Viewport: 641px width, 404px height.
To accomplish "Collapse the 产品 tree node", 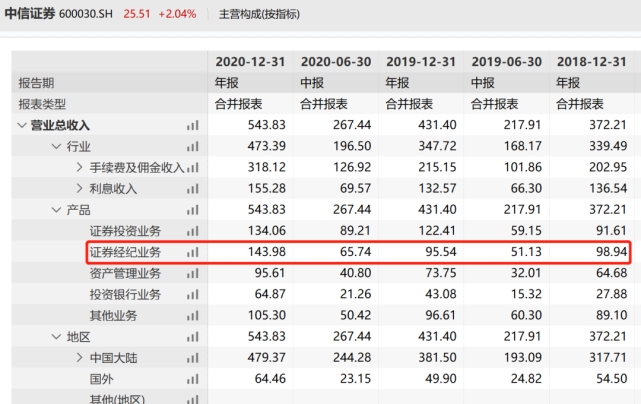I will [x=56, y=210].
